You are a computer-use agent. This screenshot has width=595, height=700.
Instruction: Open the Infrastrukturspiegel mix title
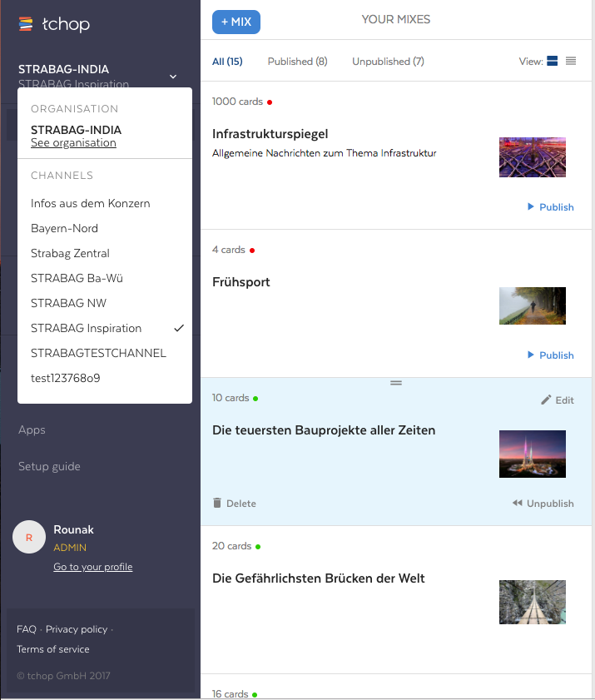(270, 134)
